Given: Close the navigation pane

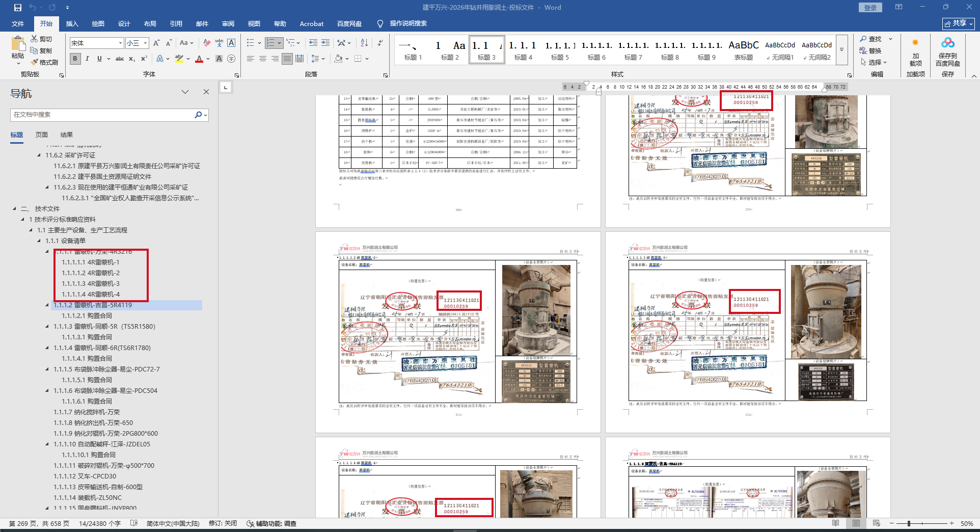Looking at the screenshot, I should 206,92.
